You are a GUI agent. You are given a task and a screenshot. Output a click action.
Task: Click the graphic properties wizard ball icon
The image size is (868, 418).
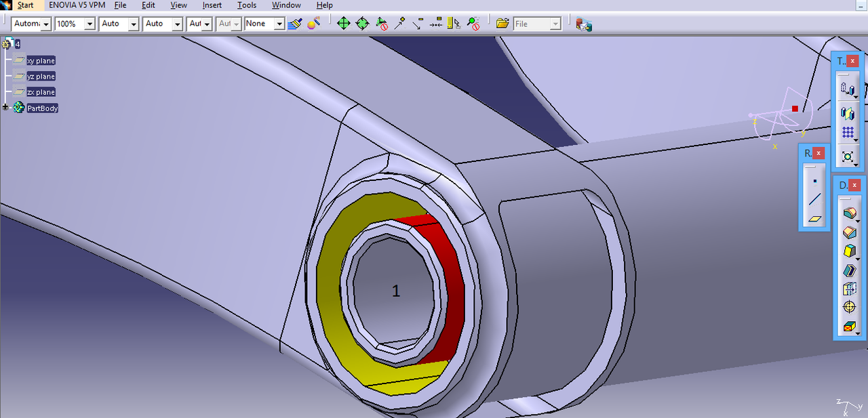click(313, 24)
